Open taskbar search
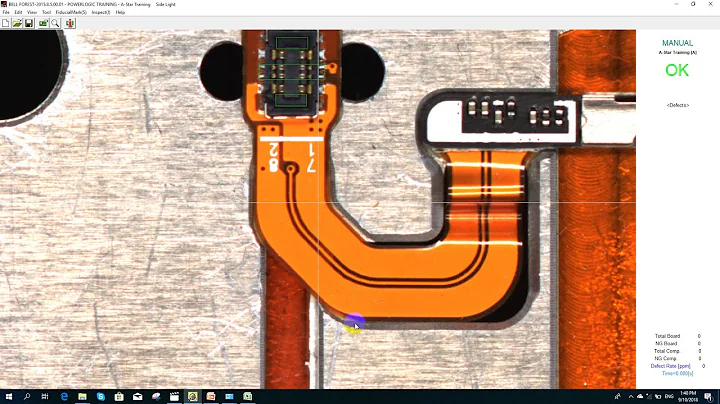Viewport: 720px width, 404px height. pyautogui.click(x=27, y=396)
